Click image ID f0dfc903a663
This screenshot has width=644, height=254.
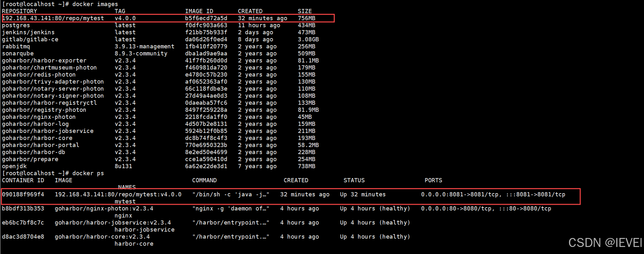tap(206, 25)
